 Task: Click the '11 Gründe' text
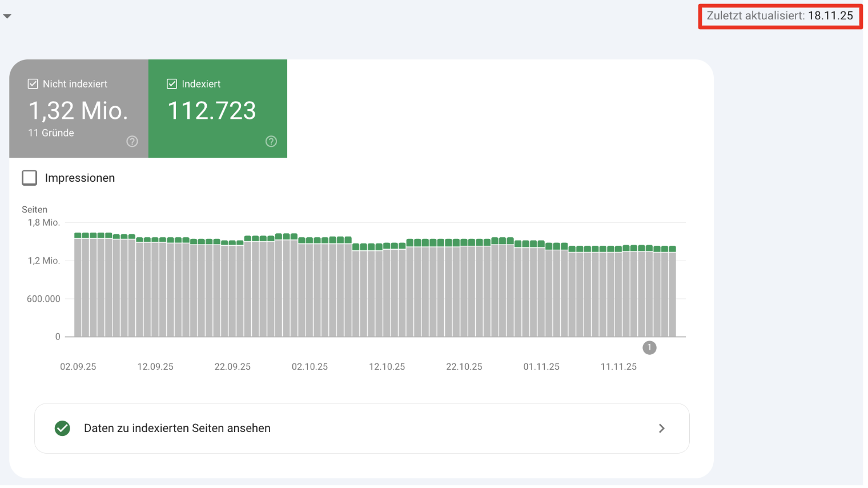tap(53, 133)
